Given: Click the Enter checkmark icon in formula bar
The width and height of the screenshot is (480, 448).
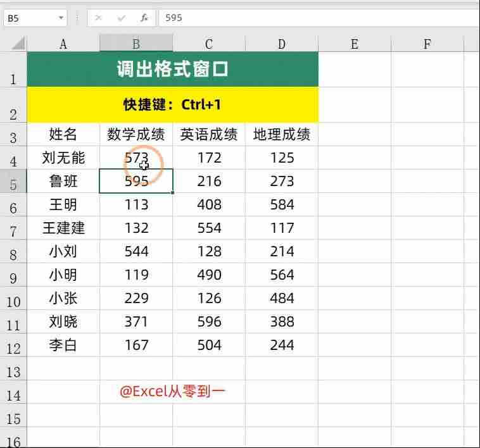Looking at the screenshot, I should pos(121,18).
